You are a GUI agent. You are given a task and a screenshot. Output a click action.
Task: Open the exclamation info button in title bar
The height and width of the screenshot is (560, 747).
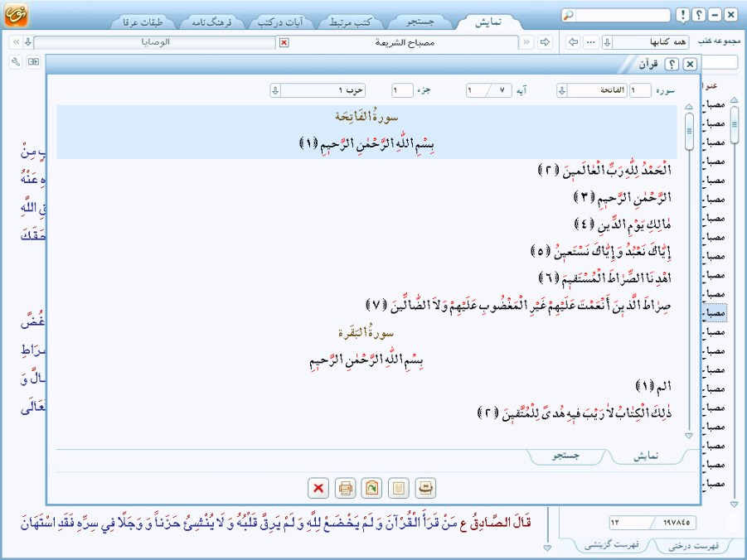pyautogui.click(x=682, y=15)
